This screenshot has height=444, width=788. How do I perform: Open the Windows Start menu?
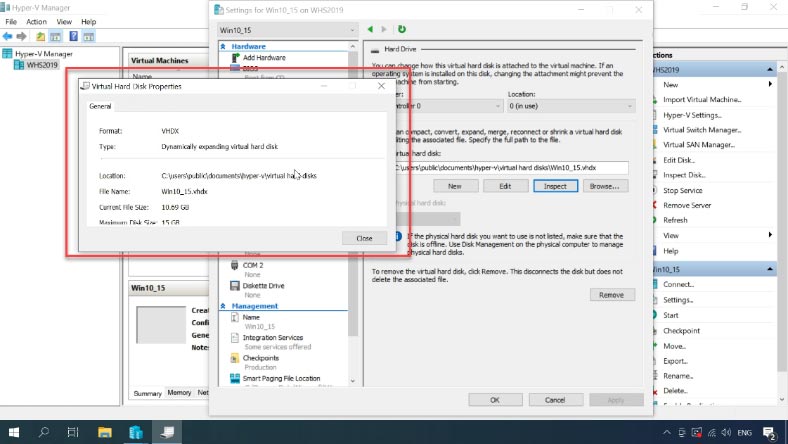point(14,432)
